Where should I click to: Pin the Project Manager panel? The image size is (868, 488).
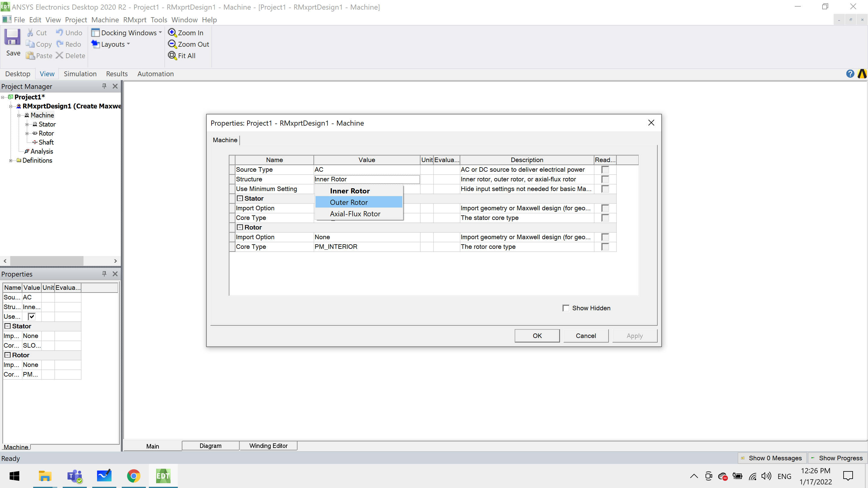click(x=104, y=86)
